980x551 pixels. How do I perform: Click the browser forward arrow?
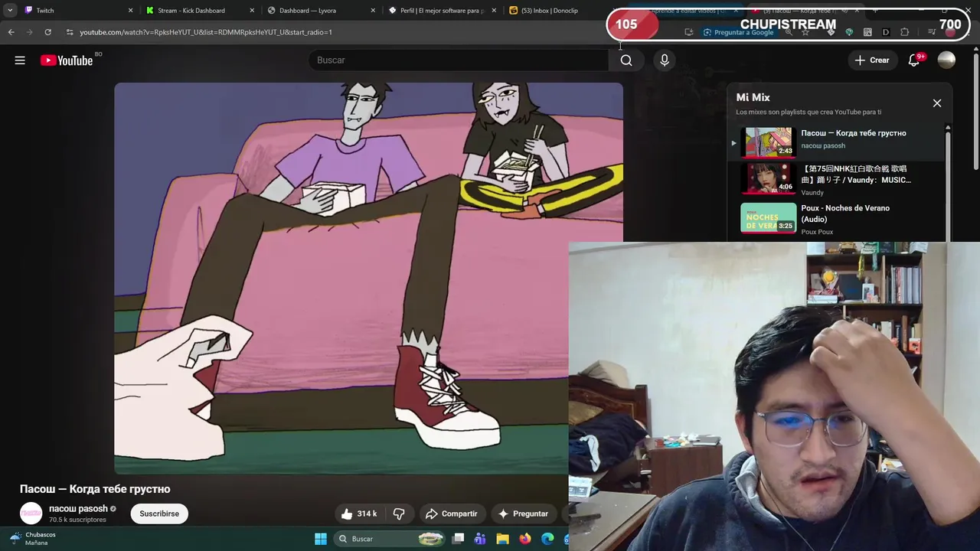[x=29, y=32]
